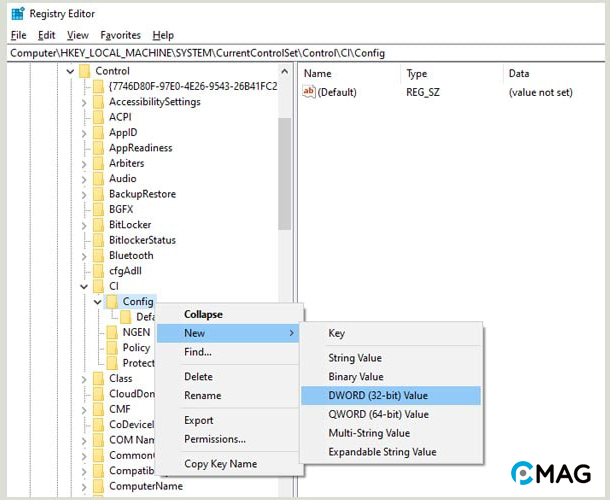
Task: Click the Config folder icon in tree
Action: (112, 301)
